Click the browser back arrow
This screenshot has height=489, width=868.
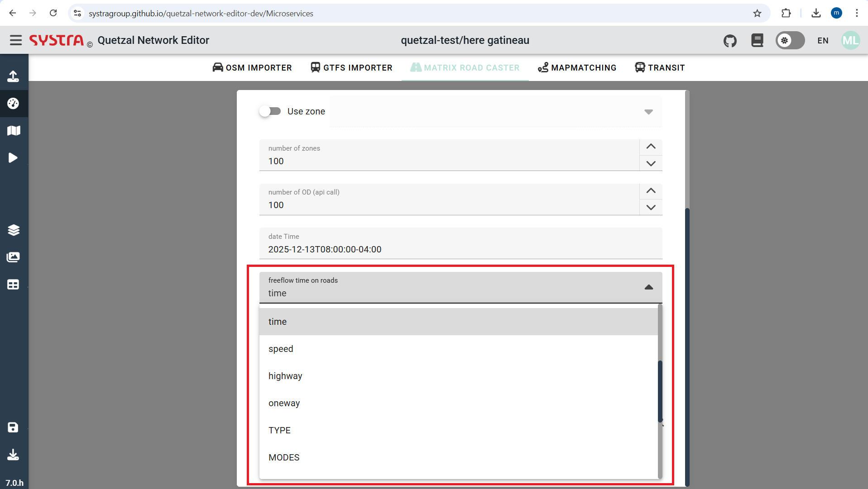[13, 13]
